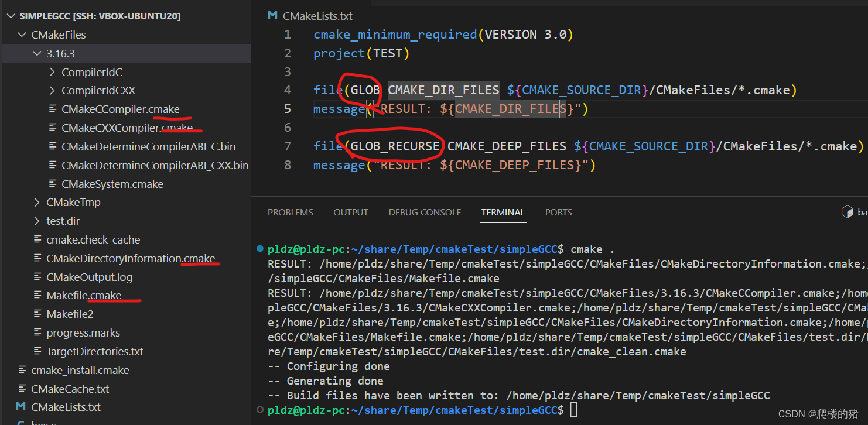
Task: Expand the CompilerIdCXX folder chevron
Action: pos(53,91)
